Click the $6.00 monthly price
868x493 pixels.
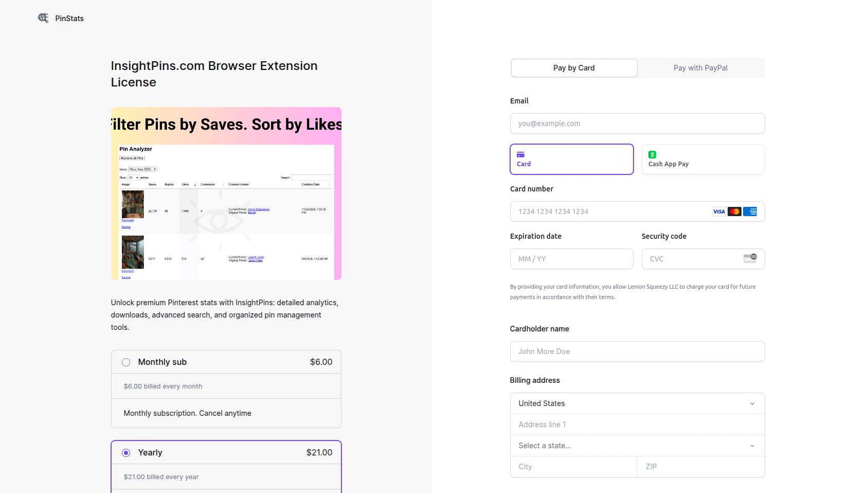[x=321, y=362]
